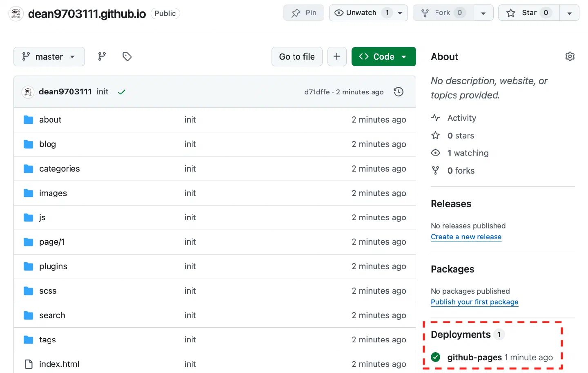
Task: Click the github-pages deployment success icon
Action: pyautogui.click(x=436, y=357)
